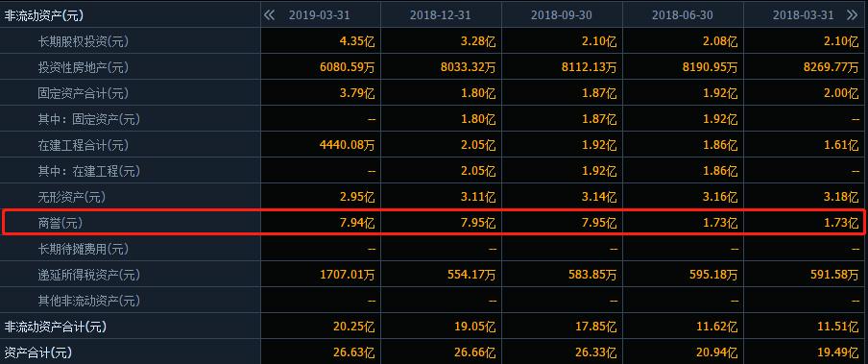Select the 其中：固定资产(元) row label
Viewport: 868px width, 364px height.
(x=88, y=119)
